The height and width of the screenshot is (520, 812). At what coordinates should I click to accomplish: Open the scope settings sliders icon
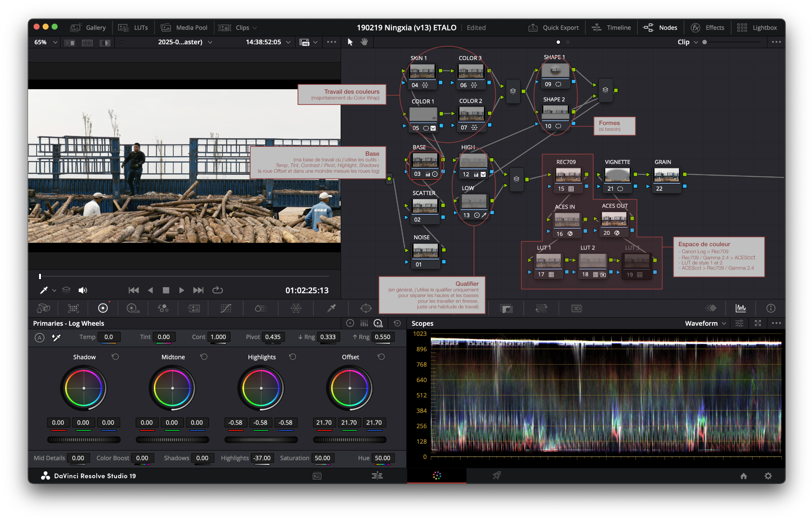click(x=739, y=323)
